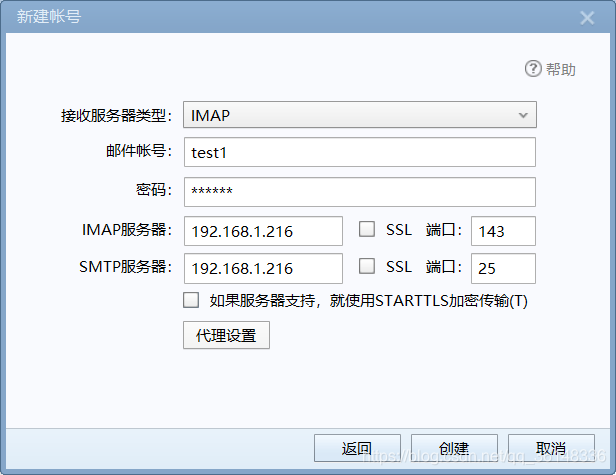The width and height of the screenshot is (616, 475).
Task: Open the 接收服务器类型 IMAP dropdown
Action: (x=359, y=115)
